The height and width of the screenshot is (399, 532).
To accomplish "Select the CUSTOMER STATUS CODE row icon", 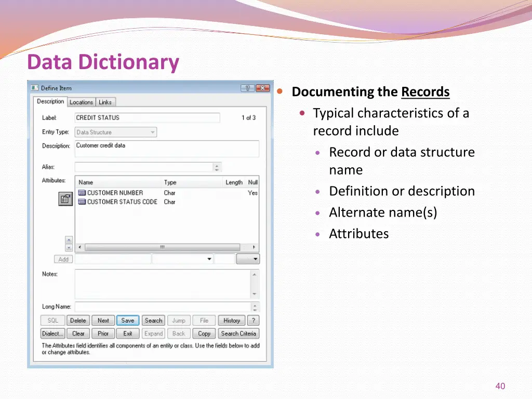I will 82,202.
